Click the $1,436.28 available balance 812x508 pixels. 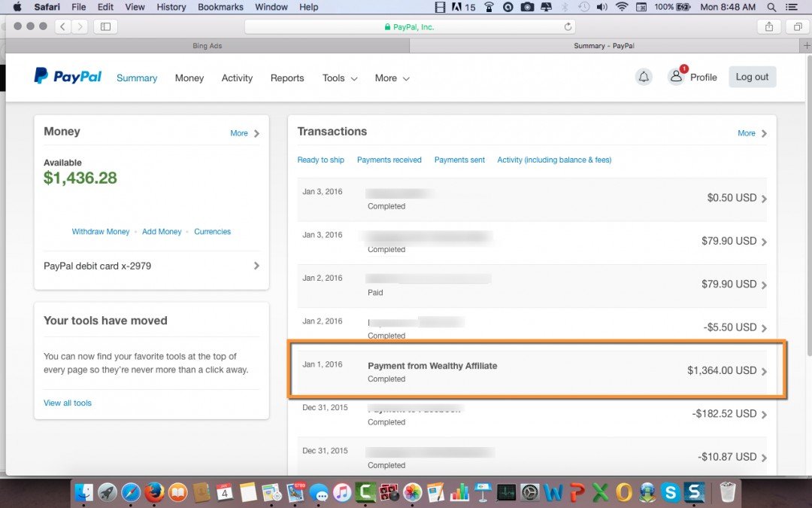(80, 178)
